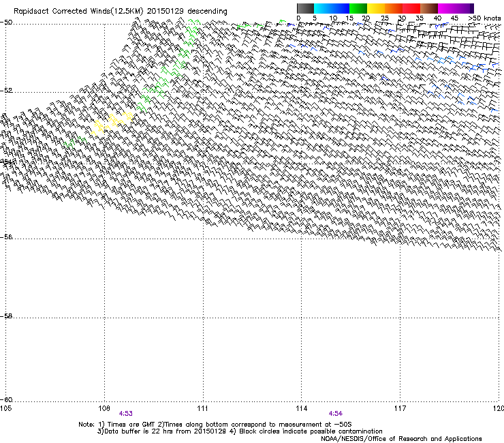Click the cyan 5-10 knots legend swatch

pos(323,8)
